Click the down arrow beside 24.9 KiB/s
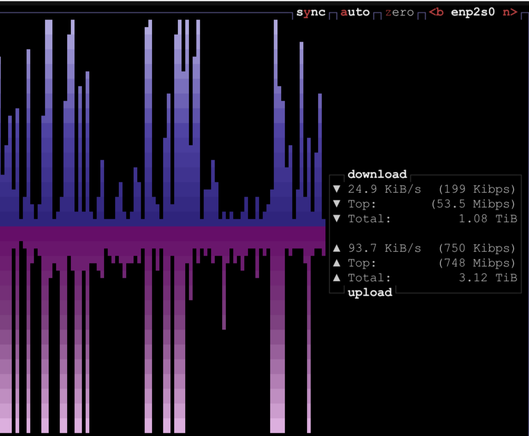The image size is (529, 436). tap(336, 189)
